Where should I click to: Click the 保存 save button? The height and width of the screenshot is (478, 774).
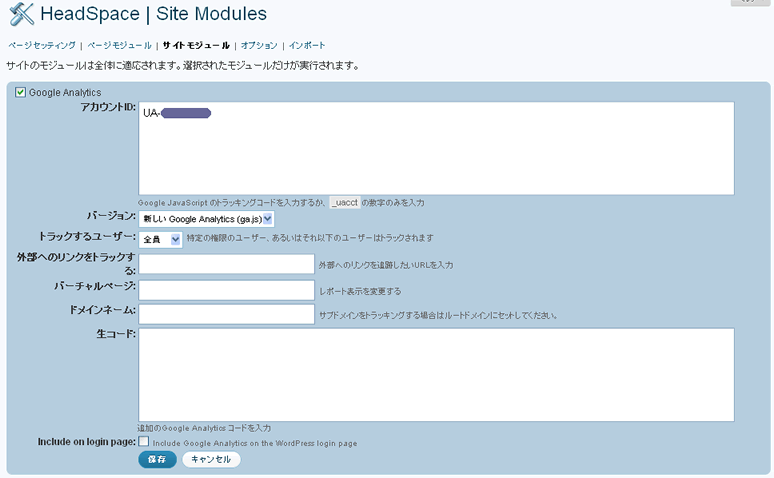click(x=157, y=459)
